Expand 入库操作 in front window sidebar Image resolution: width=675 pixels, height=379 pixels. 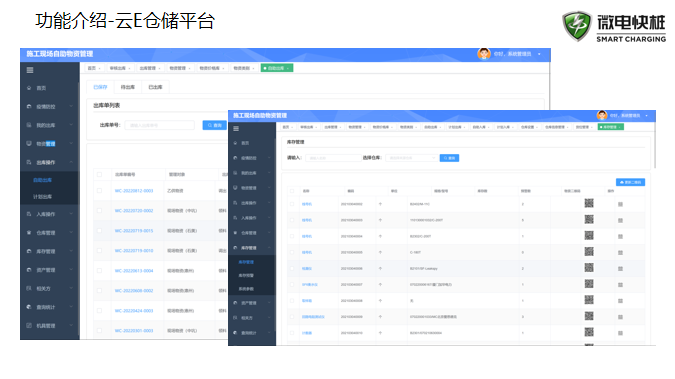coord(269,218)
